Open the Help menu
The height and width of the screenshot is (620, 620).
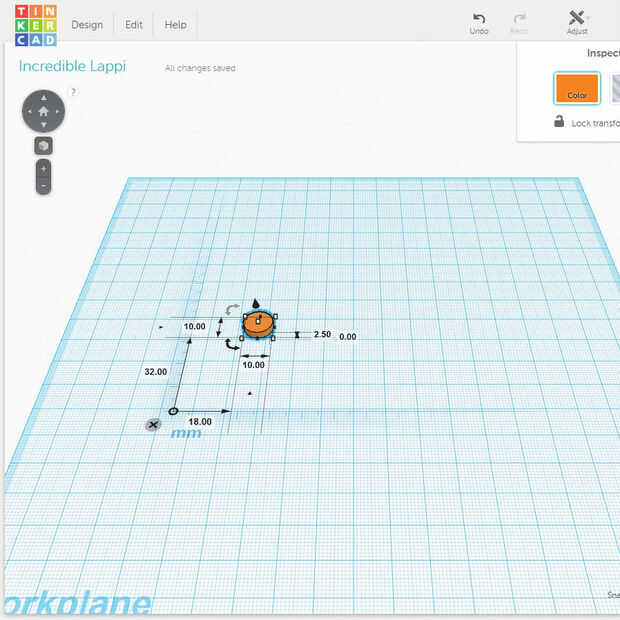pos(176,25)
